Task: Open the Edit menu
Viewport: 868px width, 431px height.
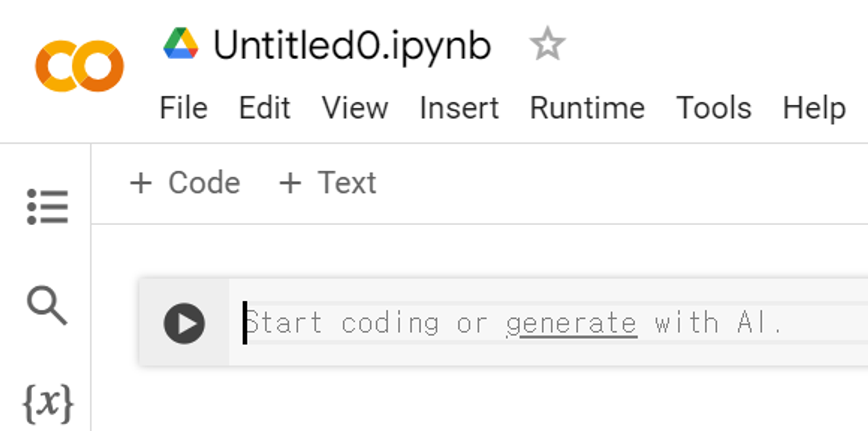Action: [264, 108]
